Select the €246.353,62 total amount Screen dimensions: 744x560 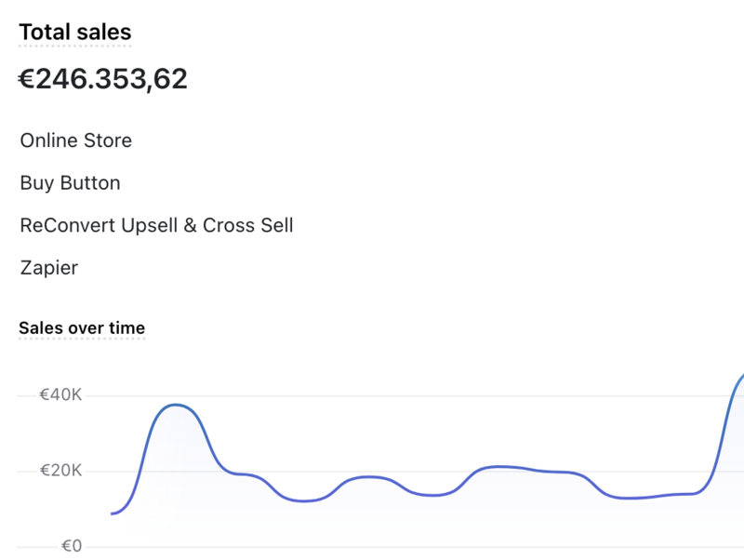tap(103, 79)
